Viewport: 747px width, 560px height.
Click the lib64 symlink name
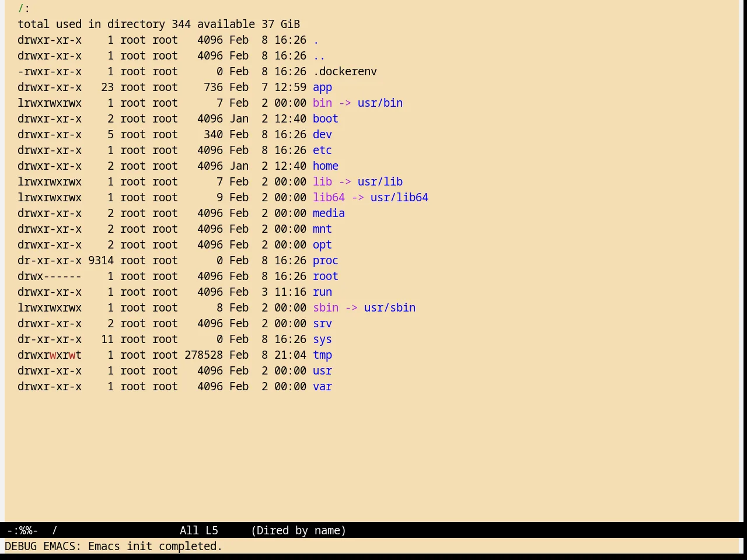[x=329, y=198]
